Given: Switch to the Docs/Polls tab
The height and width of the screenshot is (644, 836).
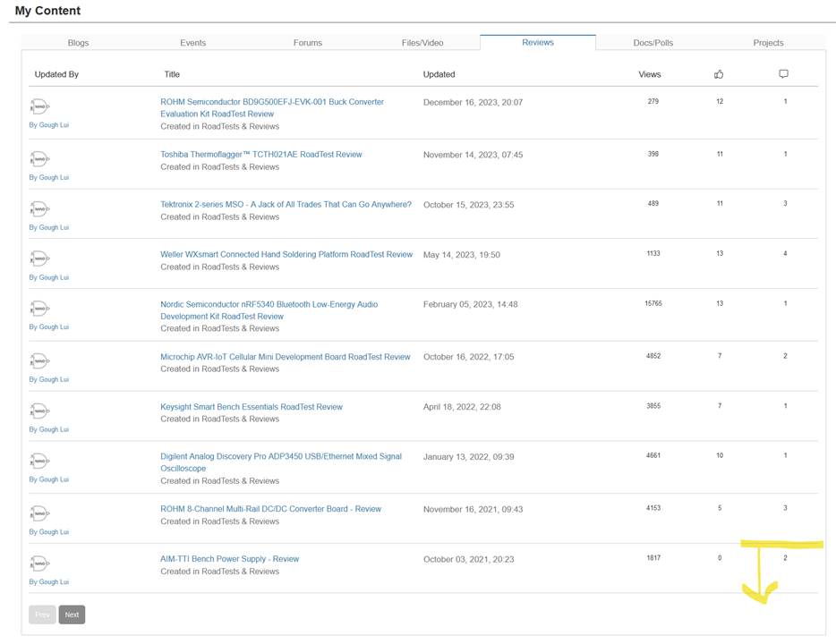Looking at the screenshot, I should coord(653,43).
